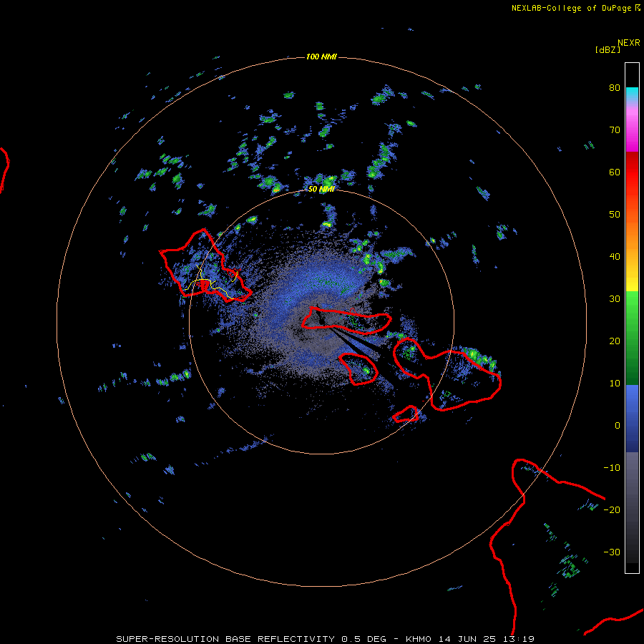Click the 70 value on dBZ scale
The height and width of the screenshot is (644, 644).
pyautogui.click(x=615, y=130)
